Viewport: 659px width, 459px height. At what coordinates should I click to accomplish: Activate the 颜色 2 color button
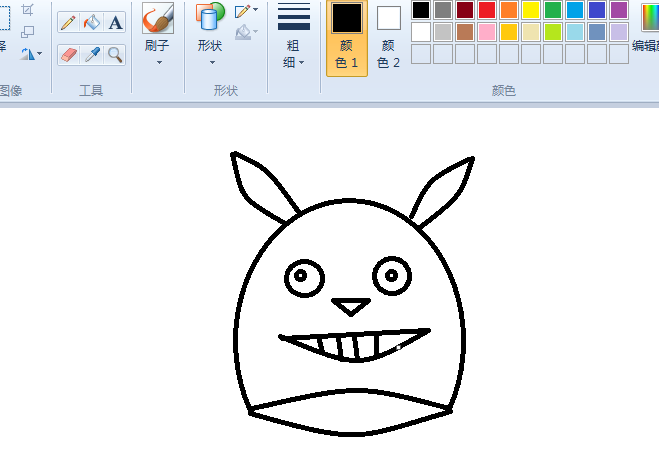(x=388, y=38)
